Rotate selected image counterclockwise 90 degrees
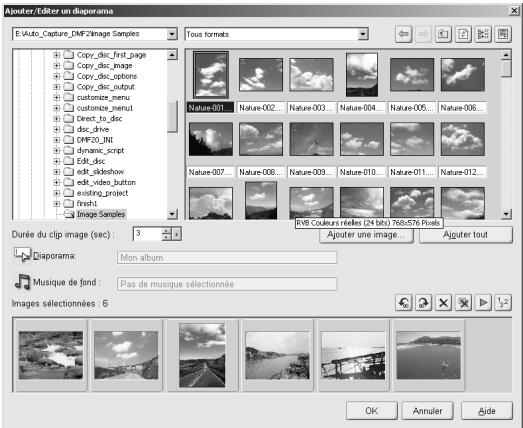Screen dimensions: 523x428 pyautogui.click(x=404, y=303)
